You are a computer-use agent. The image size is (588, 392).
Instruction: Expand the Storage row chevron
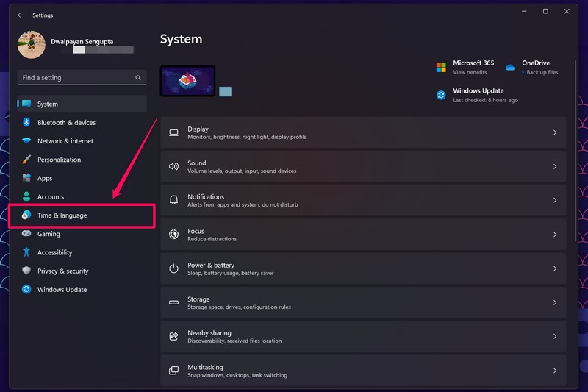[x=554, y=302]
